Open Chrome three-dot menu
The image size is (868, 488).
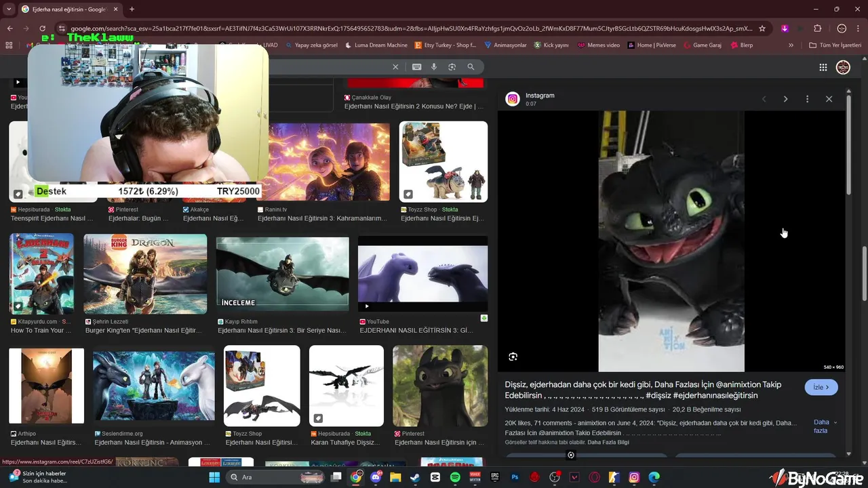[857, 28]
